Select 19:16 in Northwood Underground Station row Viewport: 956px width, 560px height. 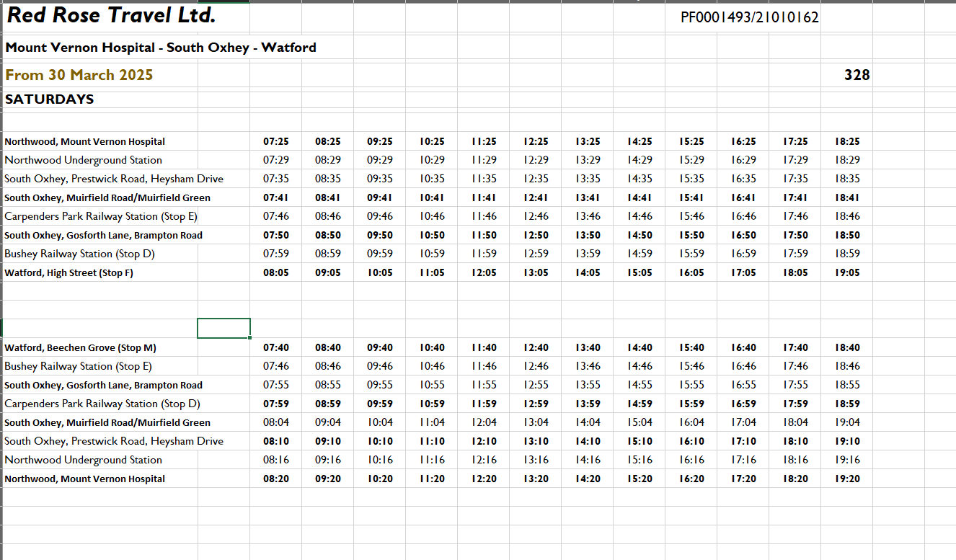point(847,460)
